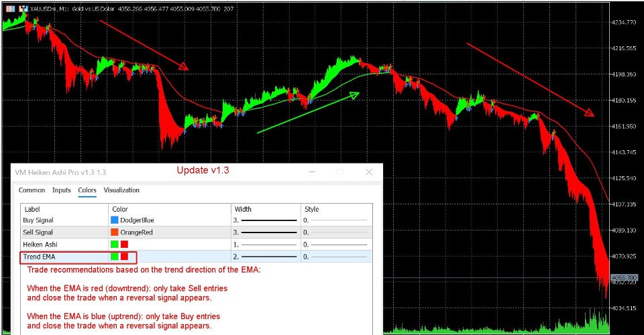Close the VM Heiken Ashi Pro dialog
Screen dimensions: 644x335
click(x=369, y=172)
